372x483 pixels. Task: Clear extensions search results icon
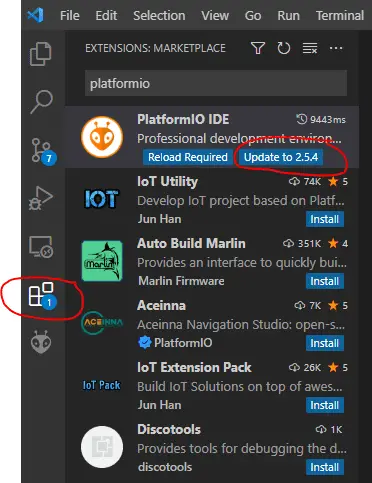pyautogui.click(x=310, y=48)
